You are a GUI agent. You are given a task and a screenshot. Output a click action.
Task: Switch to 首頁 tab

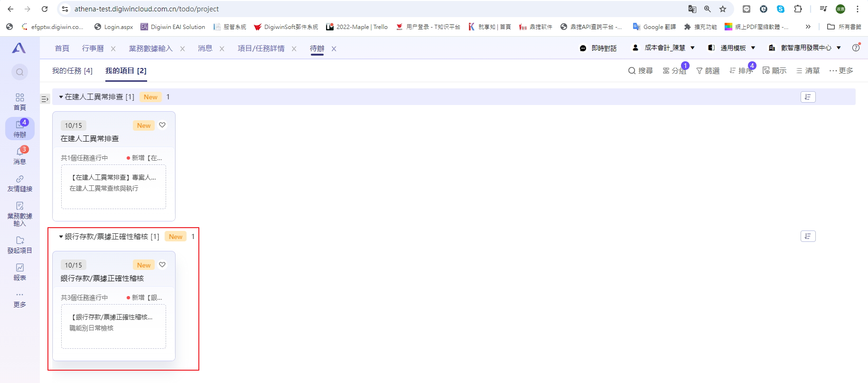point(62,48)
